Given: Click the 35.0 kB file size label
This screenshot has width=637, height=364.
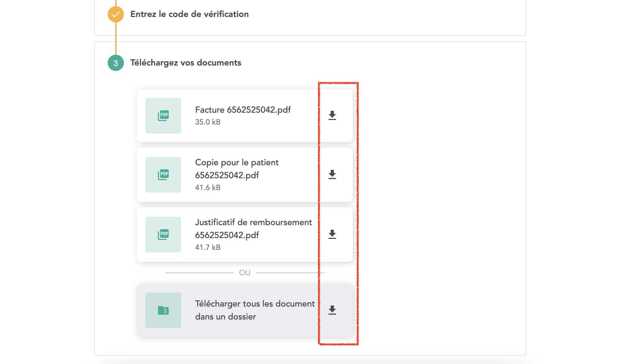Looking at the screenshot, I should [x=208, y=122].
